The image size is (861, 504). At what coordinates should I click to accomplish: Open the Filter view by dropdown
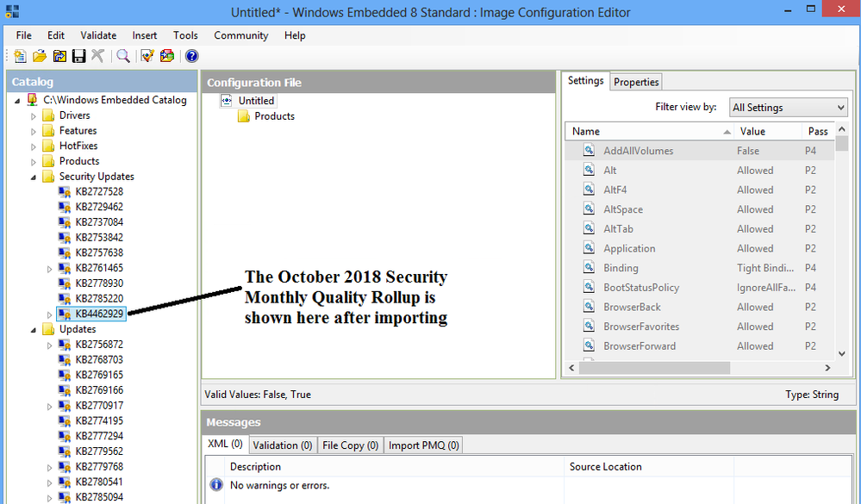[x=789, y=108]
